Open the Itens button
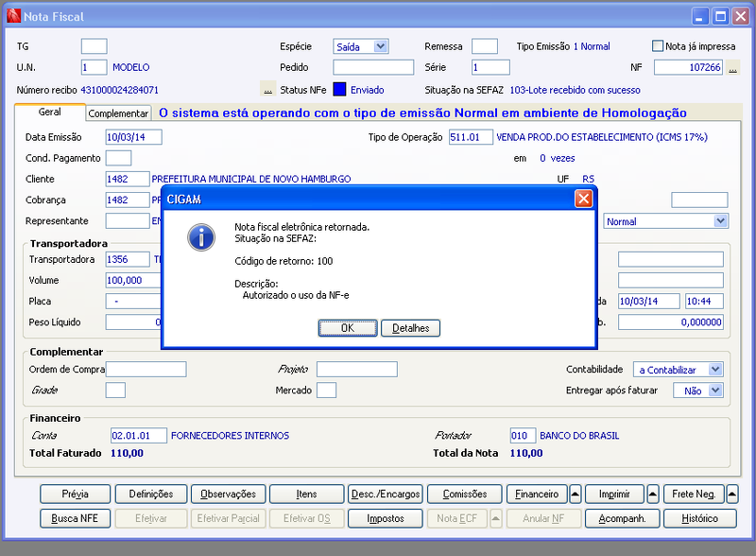The image size is (756, 556). tap(306, 494)
